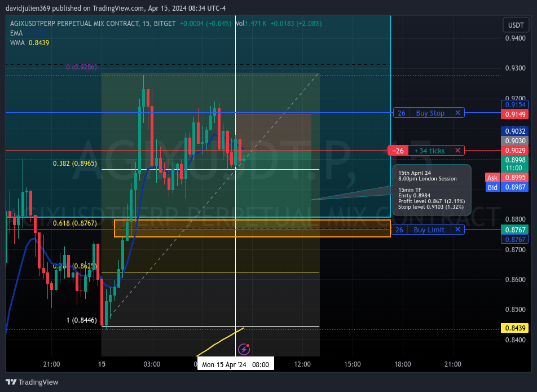This screenshot has width=537, height=392.
Task: Click the +34 ticks position label
Action: tap(429, 151)
